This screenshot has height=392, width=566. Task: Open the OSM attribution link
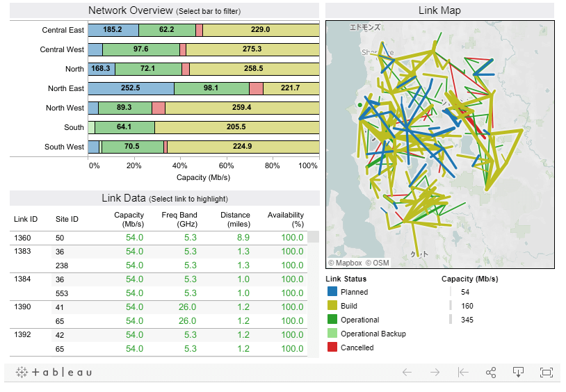tap(378, 263)
